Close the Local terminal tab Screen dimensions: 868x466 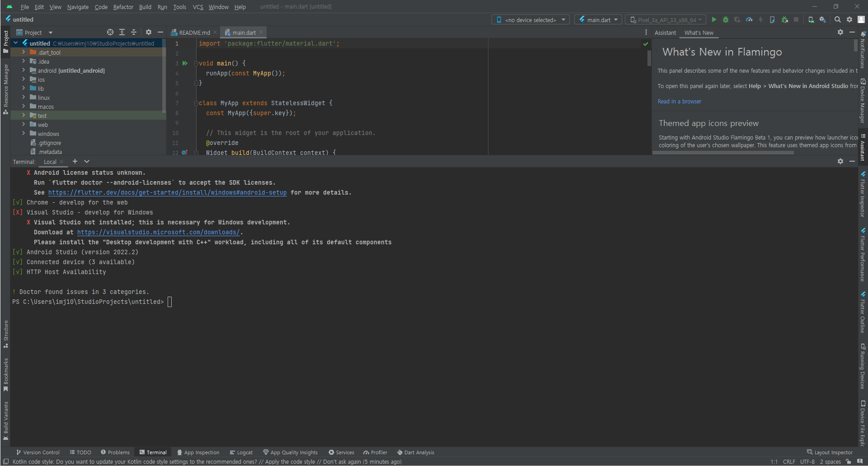(x=61, y=162)
